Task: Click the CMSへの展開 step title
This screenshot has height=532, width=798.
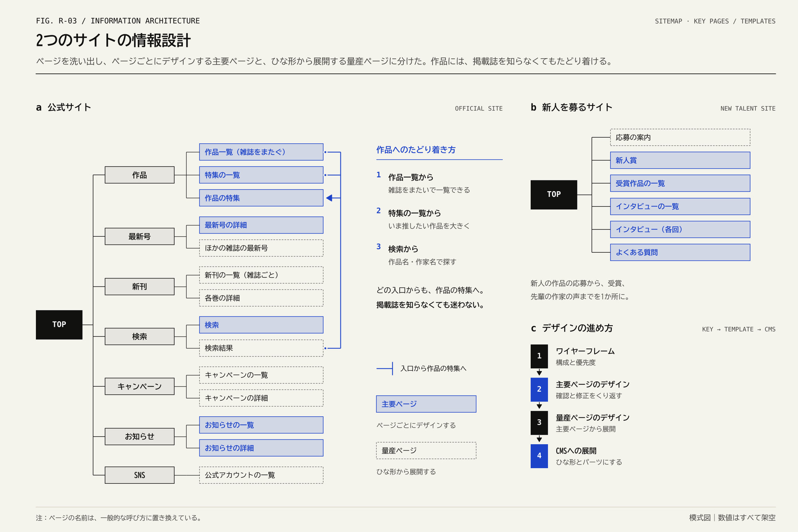Action: click(576, 451)
